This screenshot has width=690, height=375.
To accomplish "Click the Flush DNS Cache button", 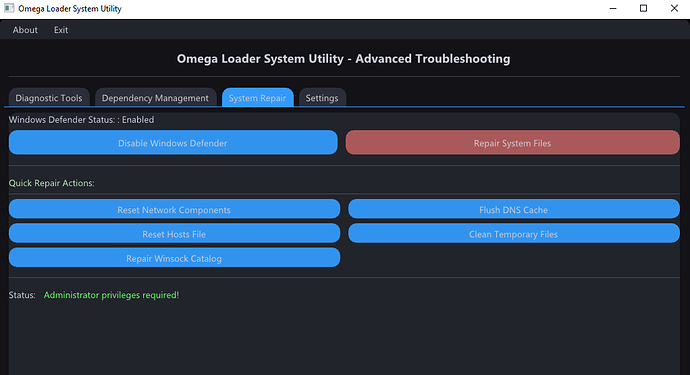I will pos(514,209).
